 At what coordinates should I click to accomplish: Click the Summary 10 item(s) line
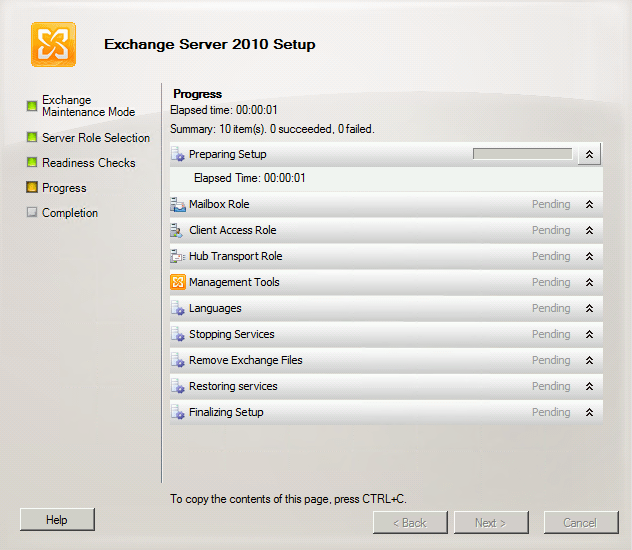(272, 129)
